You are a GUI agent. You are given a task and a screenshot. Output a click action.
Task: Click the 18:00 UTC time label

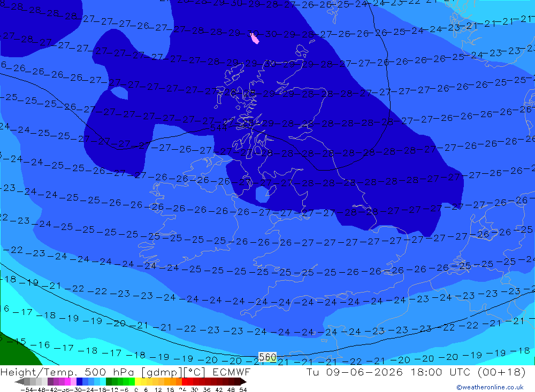(x=441, y=372)
